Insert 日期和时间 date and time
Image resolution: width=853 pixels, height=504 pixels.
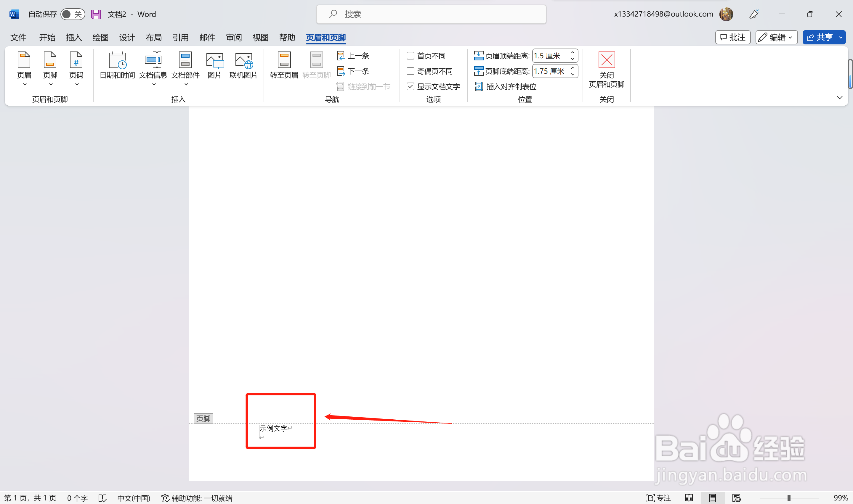117,65
